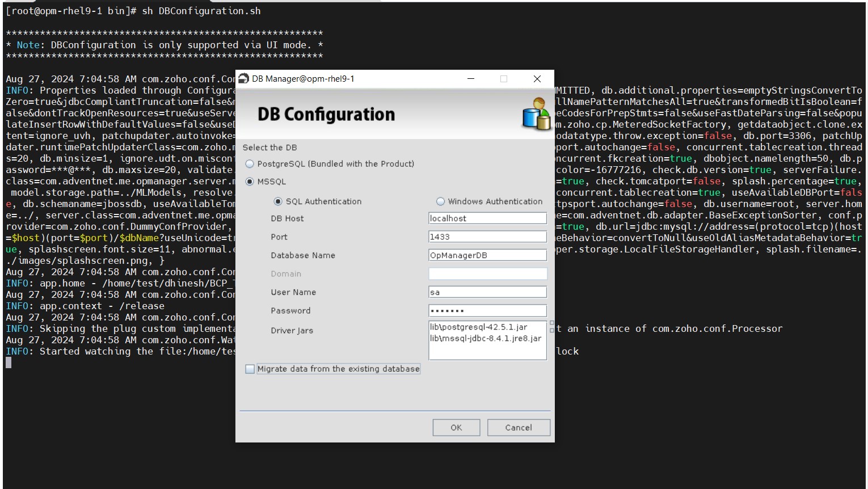The width and height of the screenshot is (868, 489).
Task: Click the terminal command 'sh DBConfiguration.sh'
Action: (x=201, y=11)
